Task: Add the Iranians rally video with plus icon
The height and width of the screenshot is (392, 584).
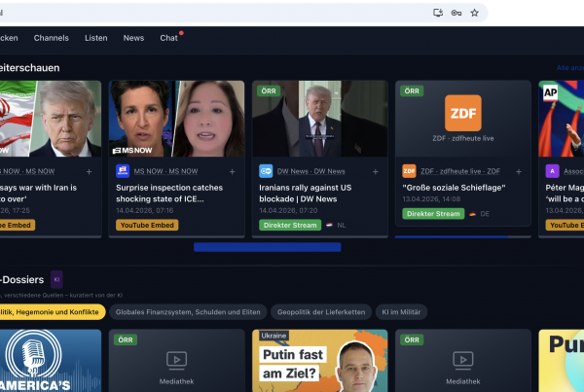Action: tap(376, 171)
